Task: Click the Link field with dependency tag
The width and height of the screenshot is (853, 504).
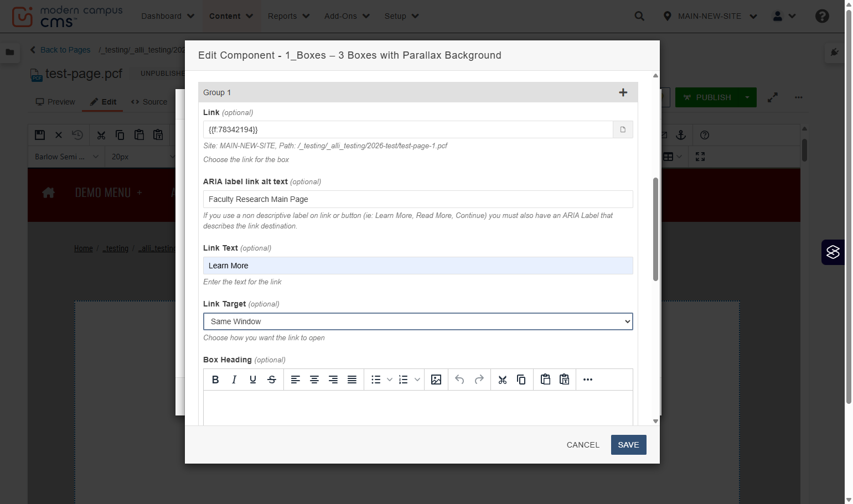Action: click(408, 129)
